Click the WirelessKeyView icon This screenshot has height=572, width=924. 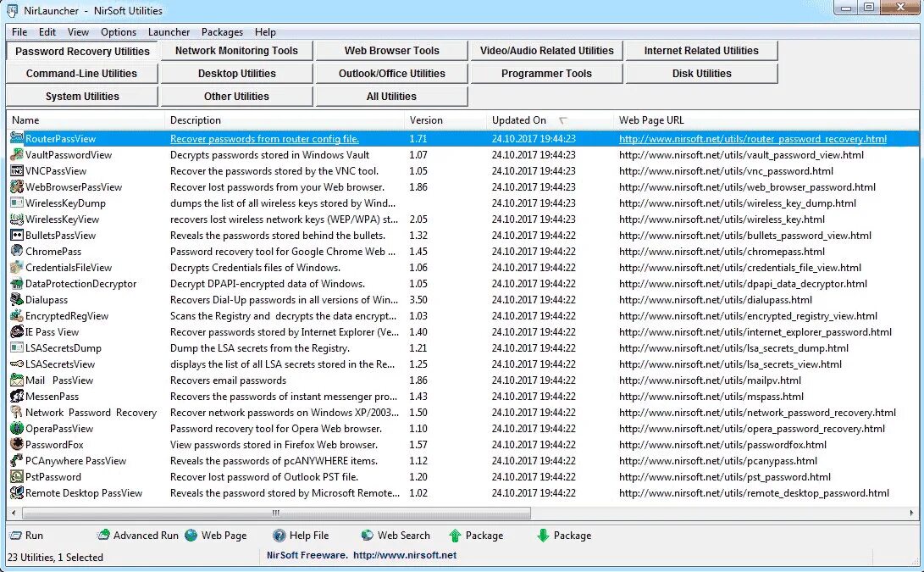(x=16, y=219)
